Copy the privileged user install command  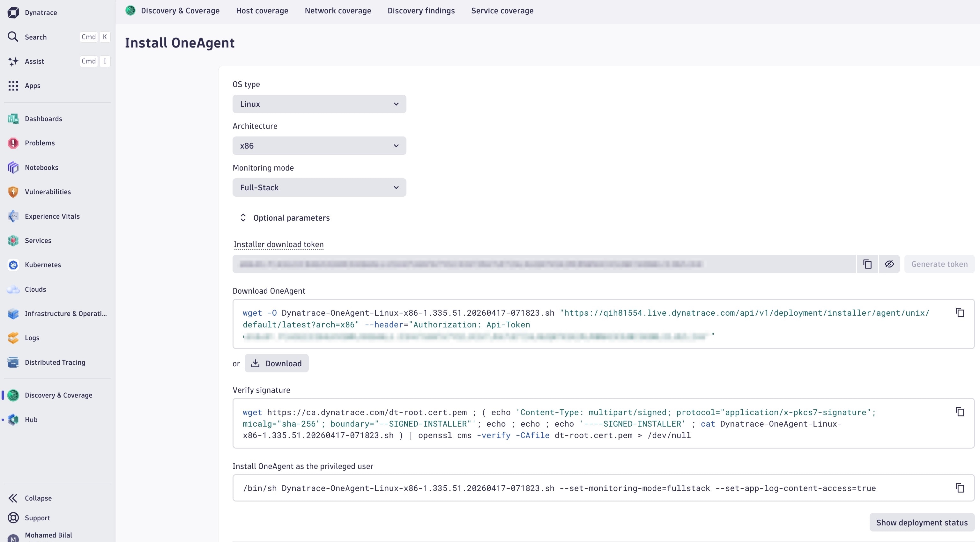pyautogui.click(x=960, y=488)
